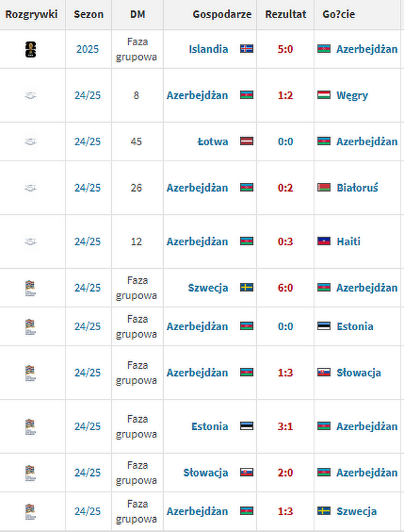
Task: Open the Haiti team page
Action: pyautogui.click(x=348, y=242)
